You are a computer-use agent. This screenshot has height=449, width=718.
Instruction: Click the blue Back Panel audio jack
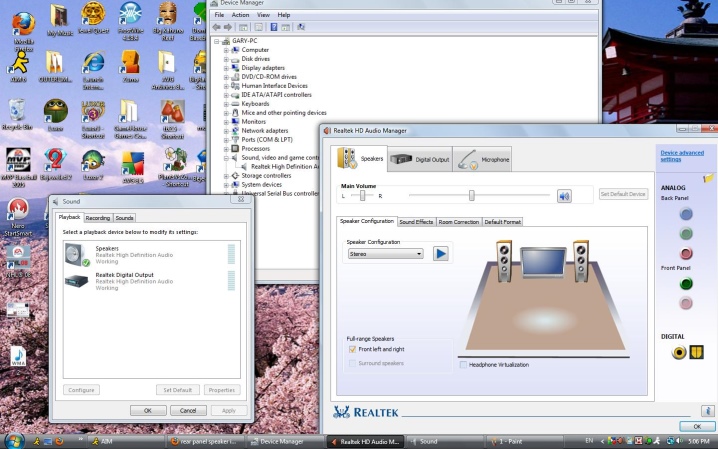(685, 214)
